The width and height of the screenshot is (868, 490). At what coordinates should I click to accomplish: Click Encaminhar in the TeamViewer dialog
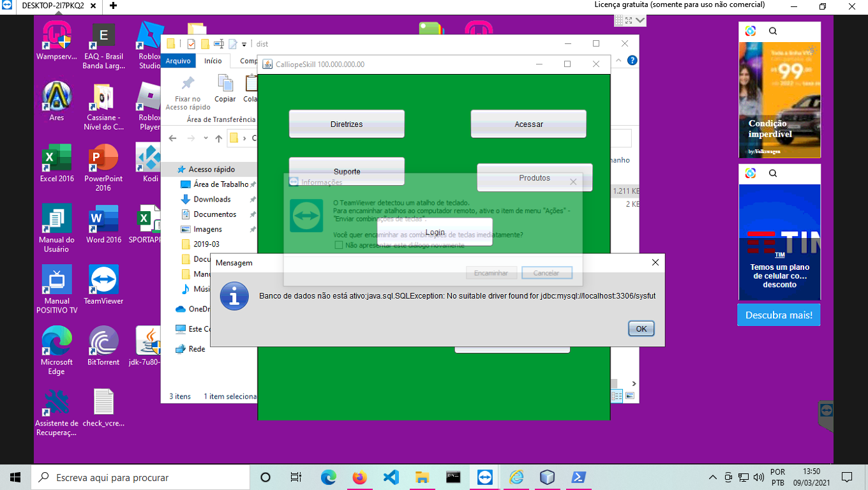[x=491, y=273]
